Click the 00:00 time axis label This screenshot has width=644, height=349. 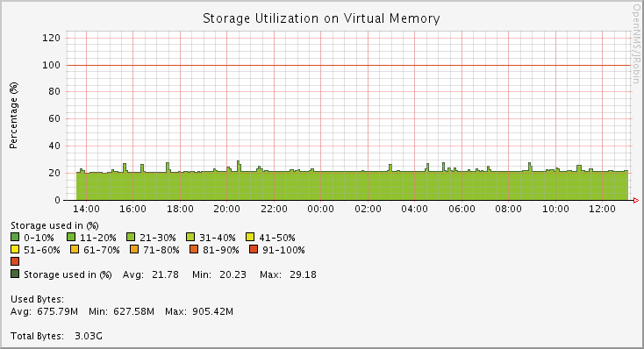pos(321,209)
